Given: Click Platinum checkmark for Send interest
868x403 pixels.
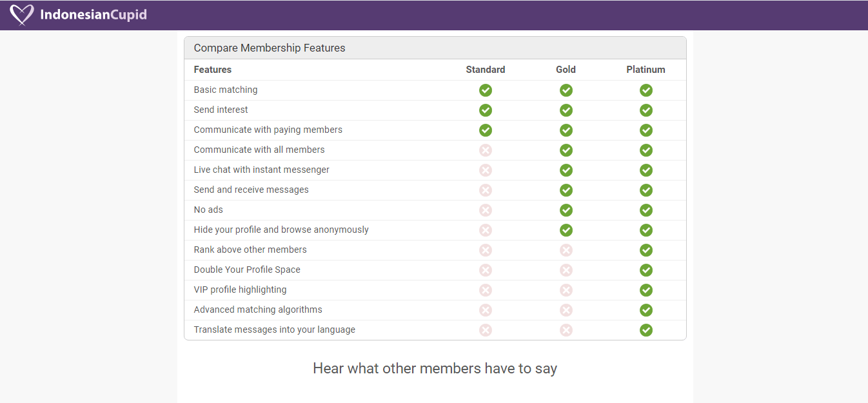Looking at the screenshot, I should [x=646, y=110].
